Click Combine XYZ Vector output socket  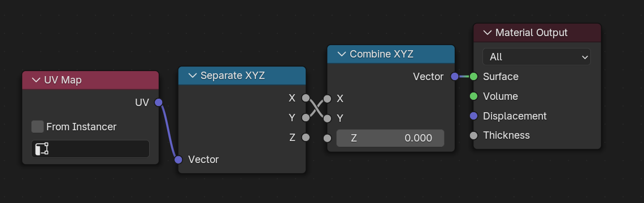(x=454, y=77)
